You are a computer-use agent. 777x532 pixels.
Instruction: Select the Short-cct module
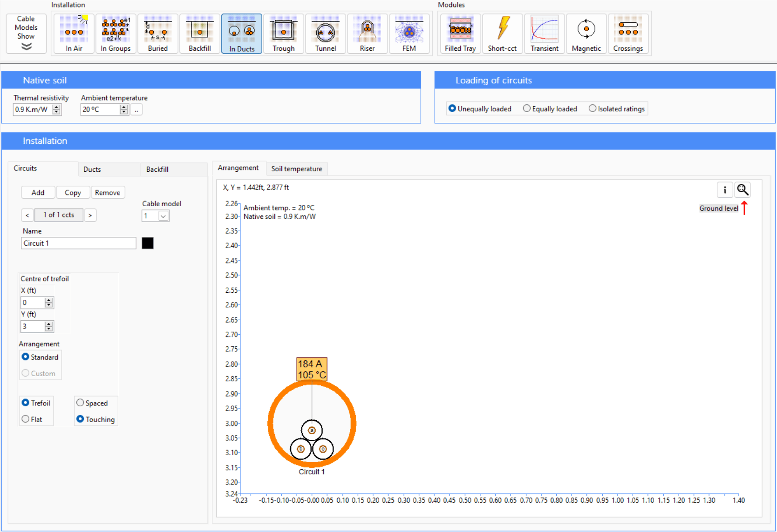tap(502, 33)
